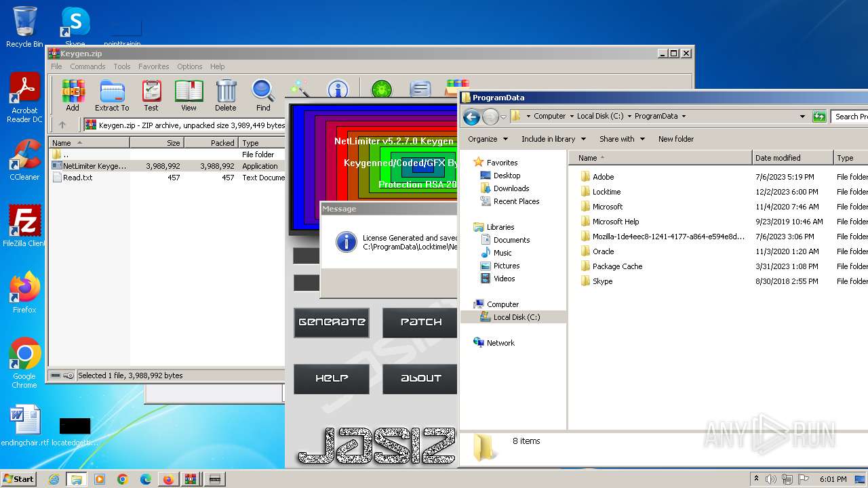The width and height of the screenshot is (868, 488).
Task: Open the Recycle Bin desktop icon
Action: click(x=24, y=26)
